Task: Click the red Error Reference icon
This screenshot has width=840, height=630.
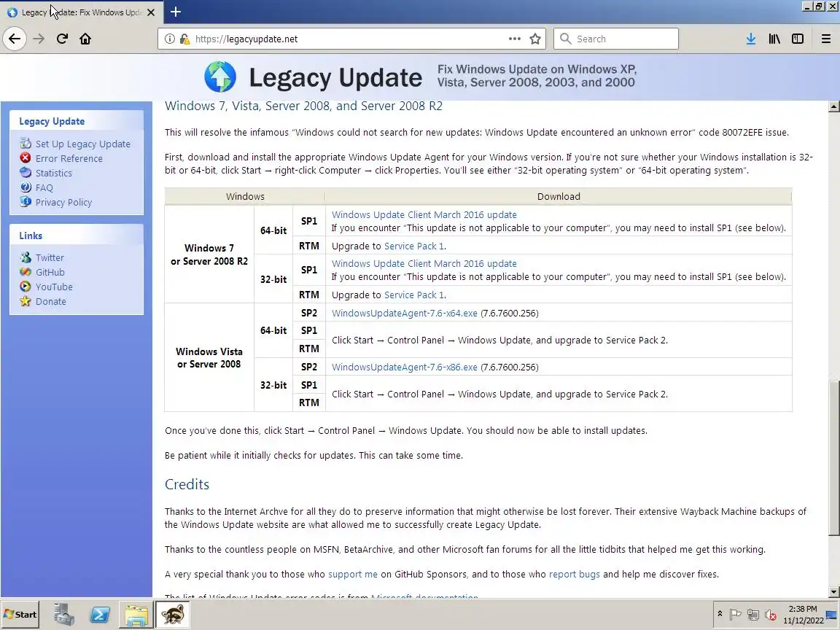Action: [26, 157]
